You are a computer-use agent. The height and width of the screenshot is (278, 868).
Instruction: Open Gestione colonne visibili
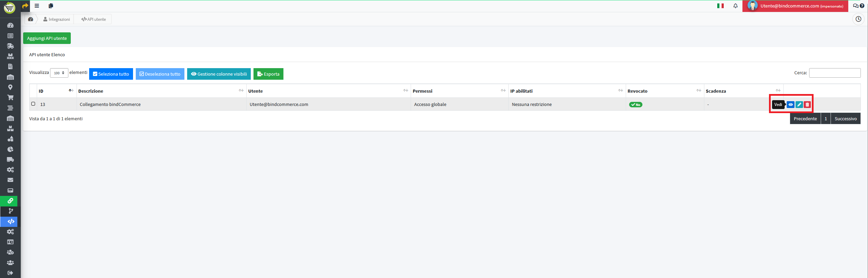pos(219,74)
